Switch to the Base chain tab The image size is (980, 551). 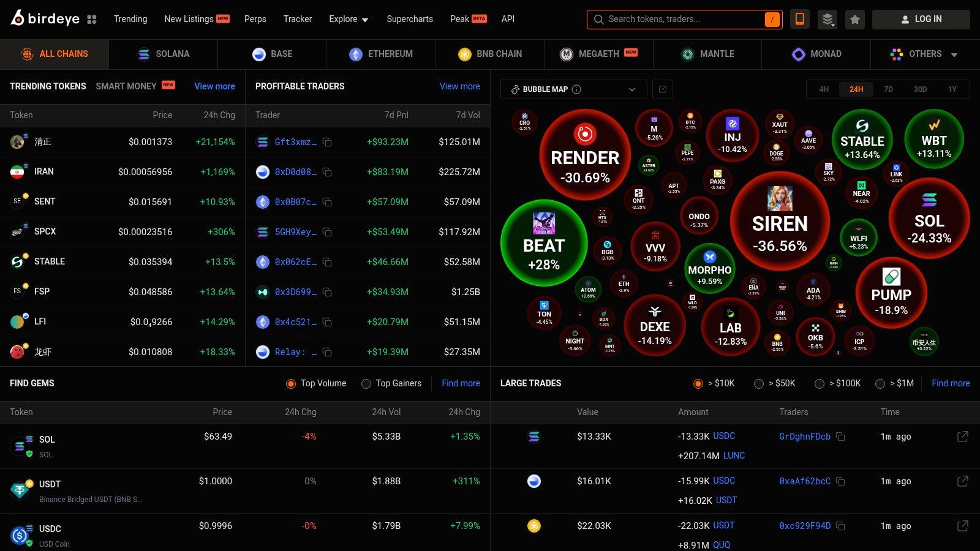point(272,54)
